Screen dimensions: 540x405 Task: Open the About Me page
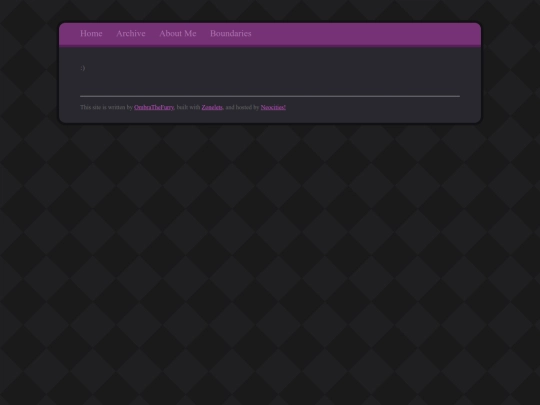pyautogui.click(x=178, y=33)
